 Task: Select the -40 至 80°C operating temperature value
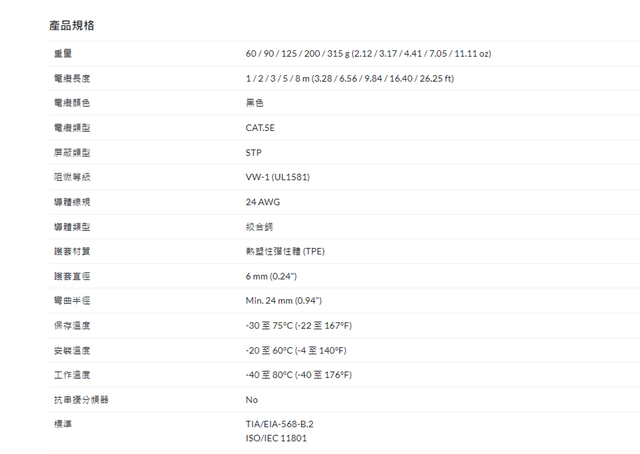(298, 375)
